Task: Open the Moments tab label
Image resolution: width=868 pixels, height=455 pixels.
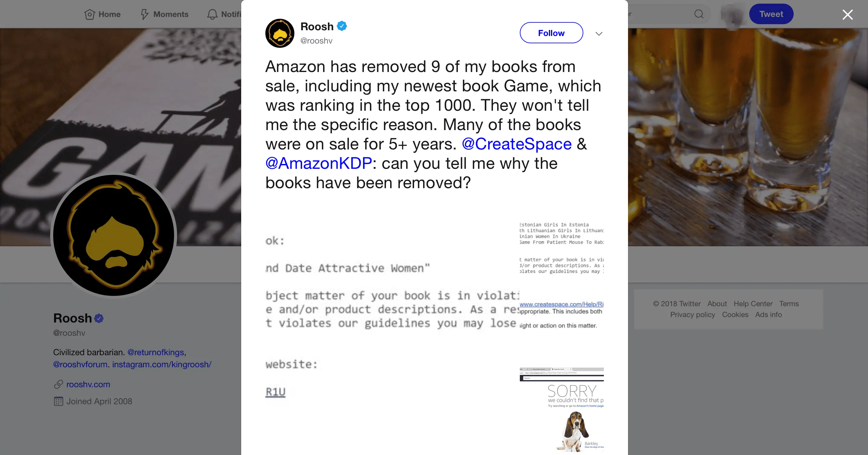Action: (170, 14)
